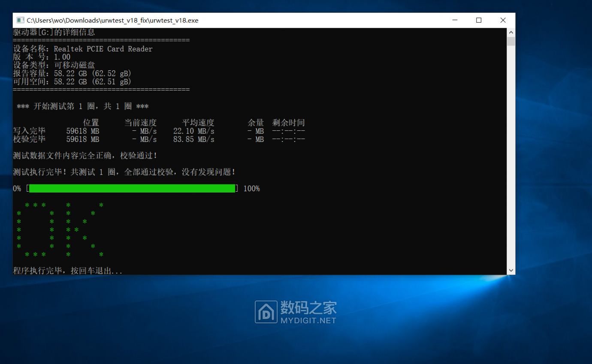Click the remaining time "--:--:--" in 写入完毕 row
The image size is (592, 364).
(289, 131)
